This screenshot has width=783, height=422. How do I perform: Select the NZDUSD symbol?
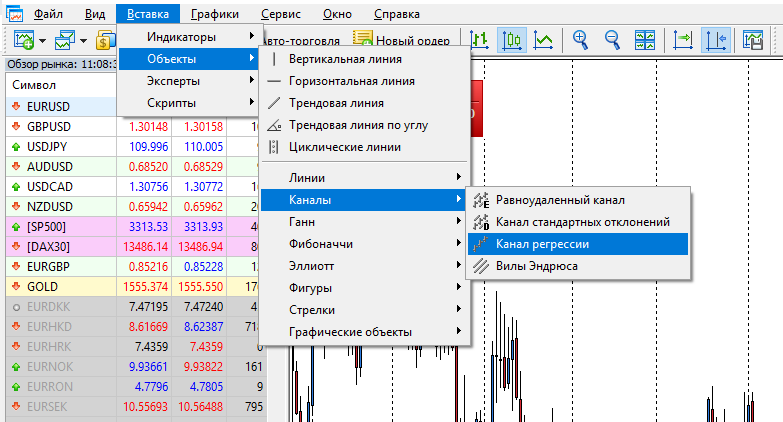tap(50, 206)
